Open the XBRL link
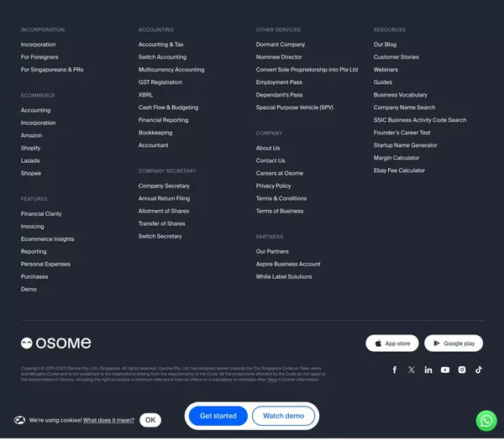This screenshot has width=504, height=441. point(145,94)
